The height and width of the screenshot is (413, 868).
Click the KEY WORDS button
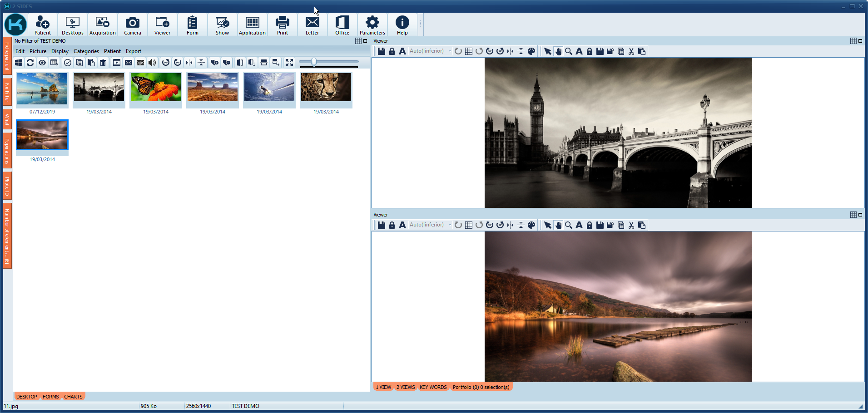433,387
